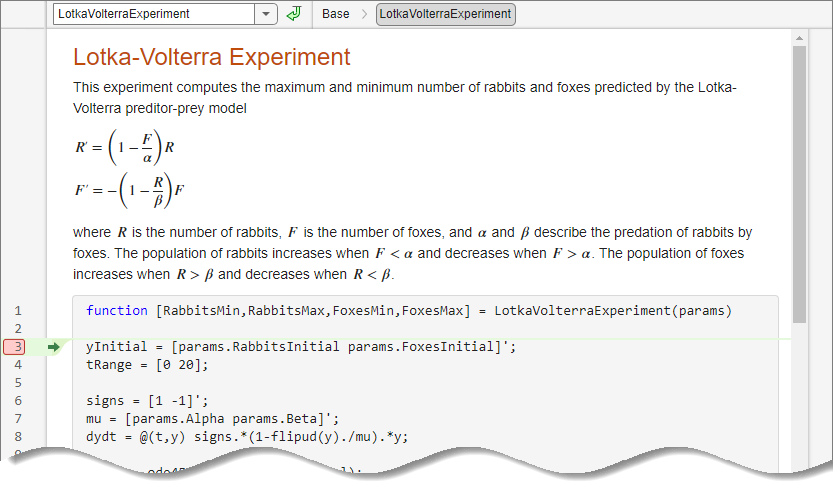Click the Lotka-Volterra Experiment title heading

212,57
